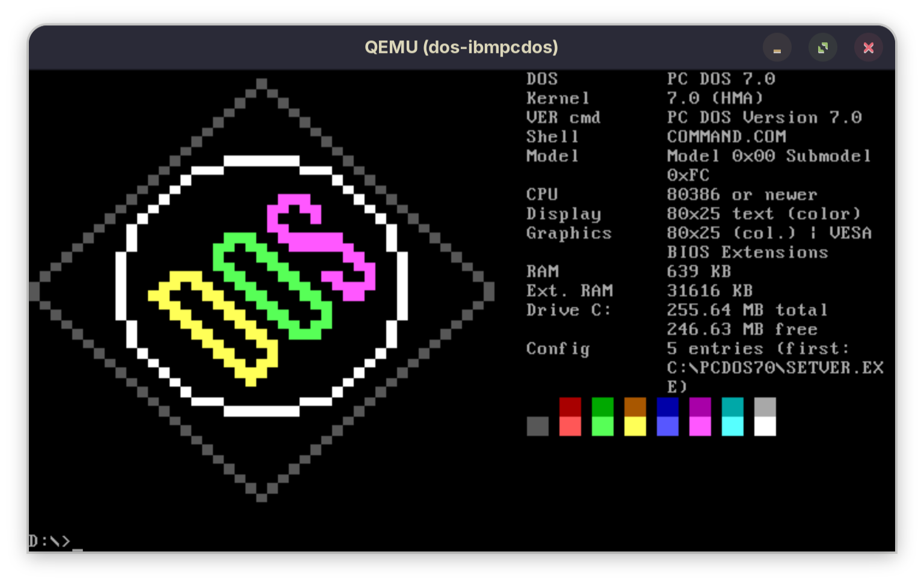Image resolution: width=924 pixels, height=584 pixels.
Task: Close the QEMU window
Action: (x=868, y=48)
